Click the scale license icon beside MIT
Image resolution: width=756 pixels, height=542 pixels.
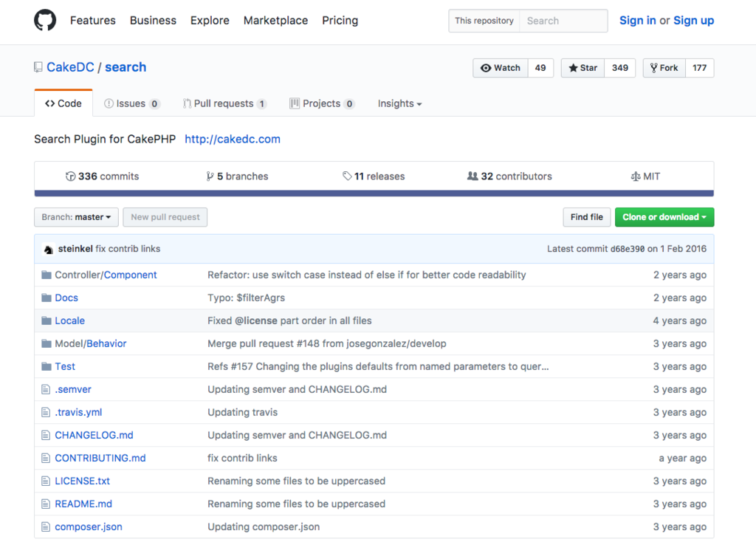click(x=636, y=176)
